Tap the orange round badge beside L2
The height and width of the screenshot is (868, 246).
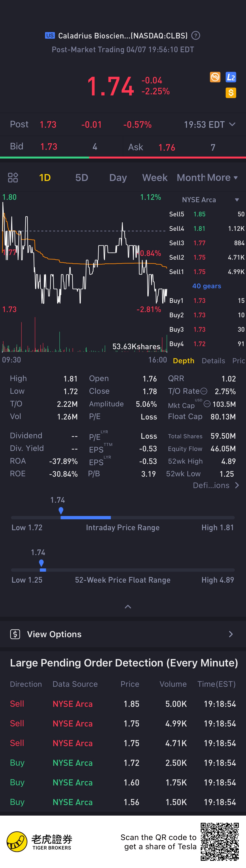click(x=215, y=77)
